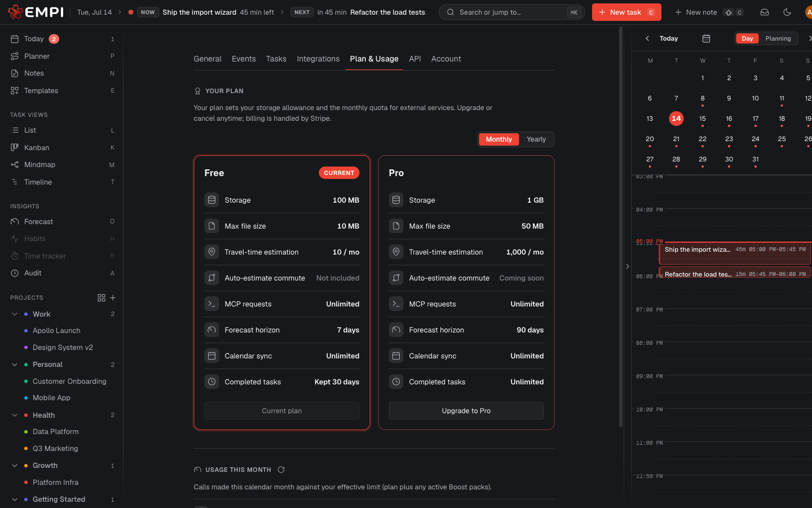This screenshot has height=508, width=812.
Task: Open the Mobile App project
Action: click(x=51, y=398)
